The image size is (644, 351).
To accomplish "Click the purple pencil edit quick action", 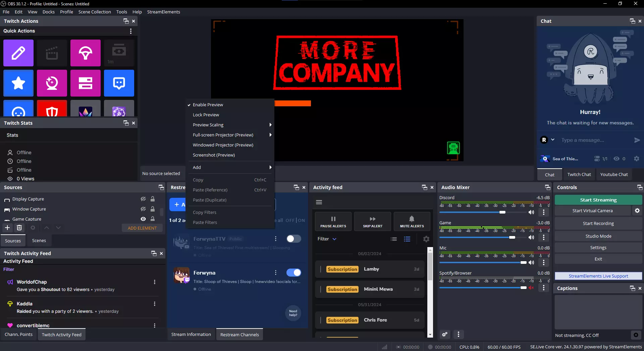I will click(x=18, y=53).
